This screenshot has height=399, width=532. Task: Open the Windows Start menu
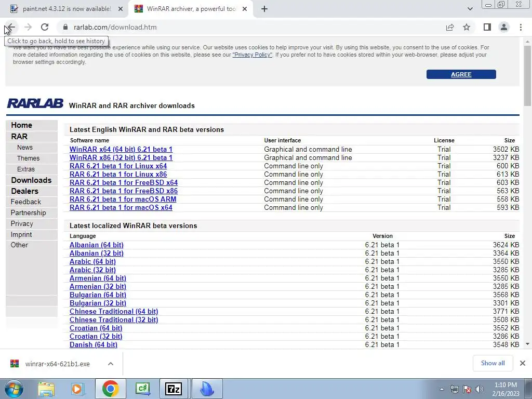coord(14,389)
